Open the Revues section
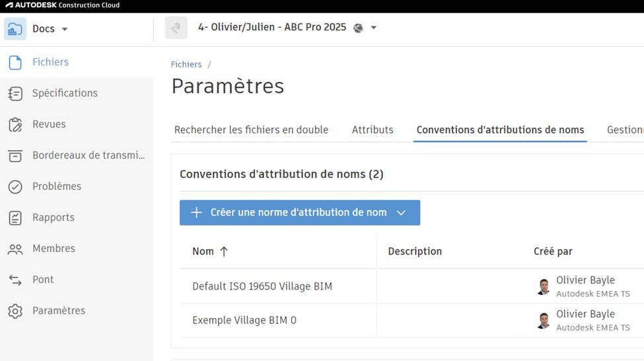Viewport: 644px width, 361px height. (49, 124)
